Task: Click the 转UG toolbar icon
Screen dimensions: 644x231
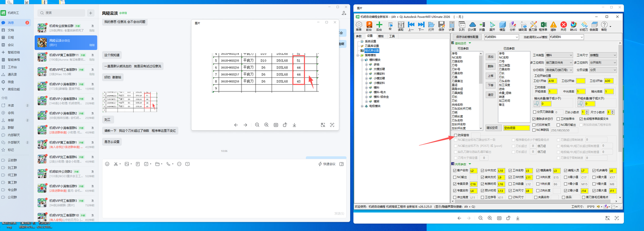Action: (574, 25)
